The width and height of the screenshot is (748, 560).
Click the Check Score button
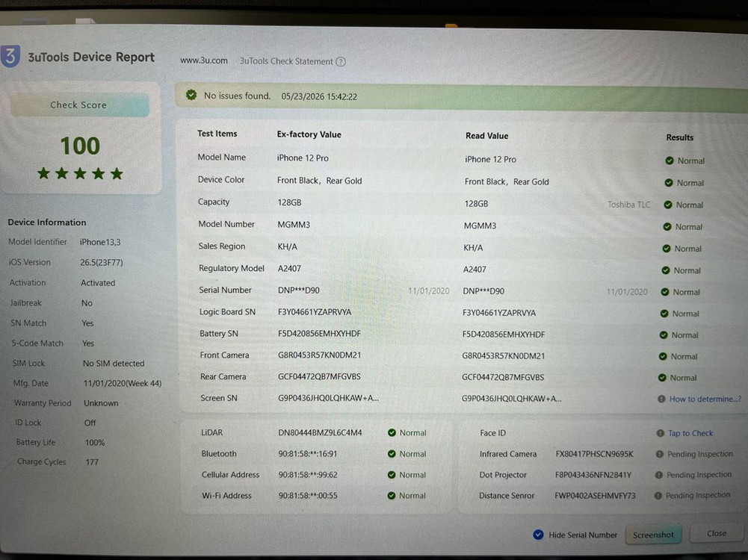click(x=79, y=105)
